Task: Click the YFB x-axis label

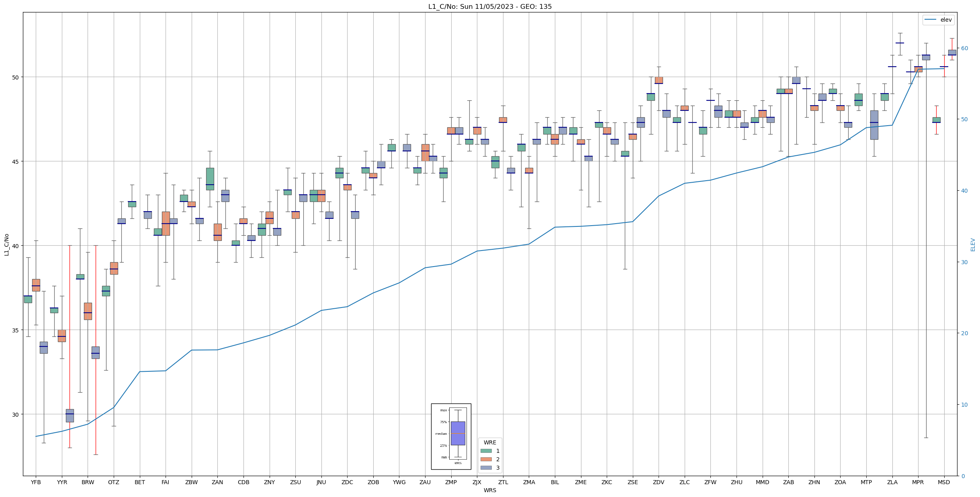Action: click(x=36, y=482)
